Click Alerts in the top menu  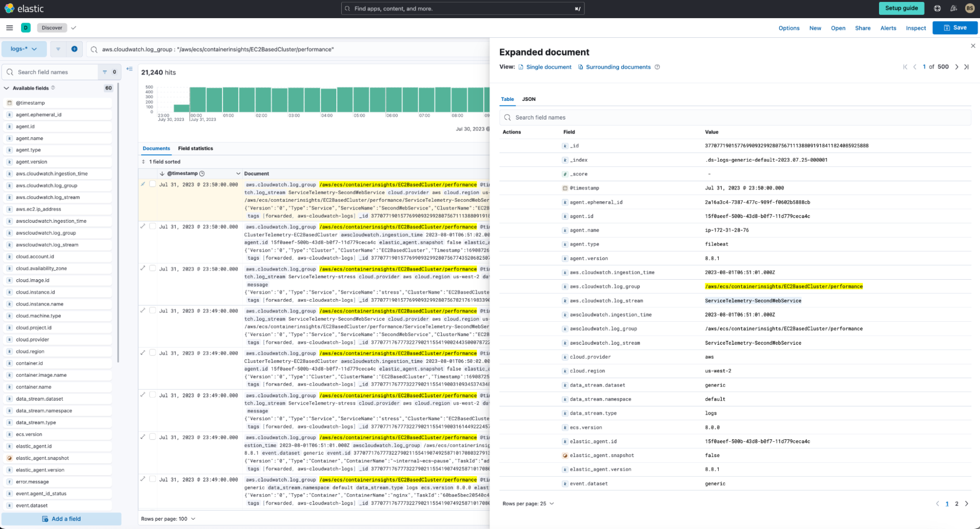pos(888,28)
